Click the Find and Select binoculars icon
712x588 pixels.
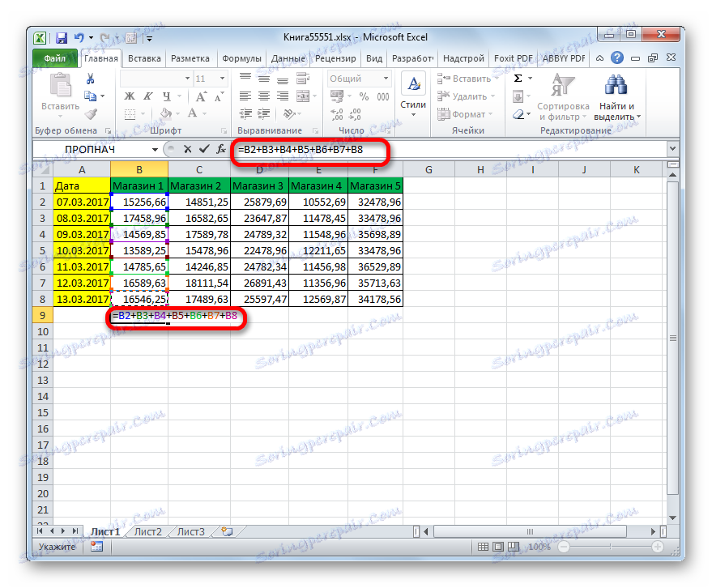coord(616,83)
